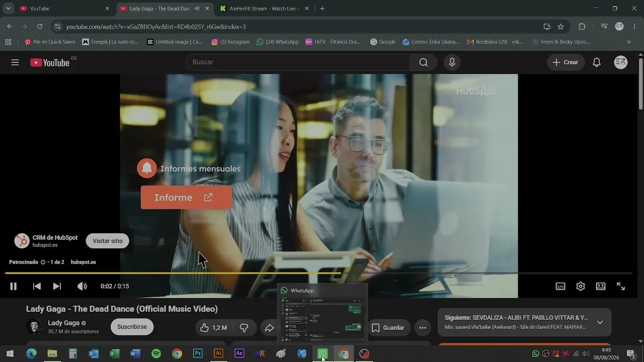Launch Spotify from the taskbar
This screenshot has width=644, height=362.
coord(156,354)
